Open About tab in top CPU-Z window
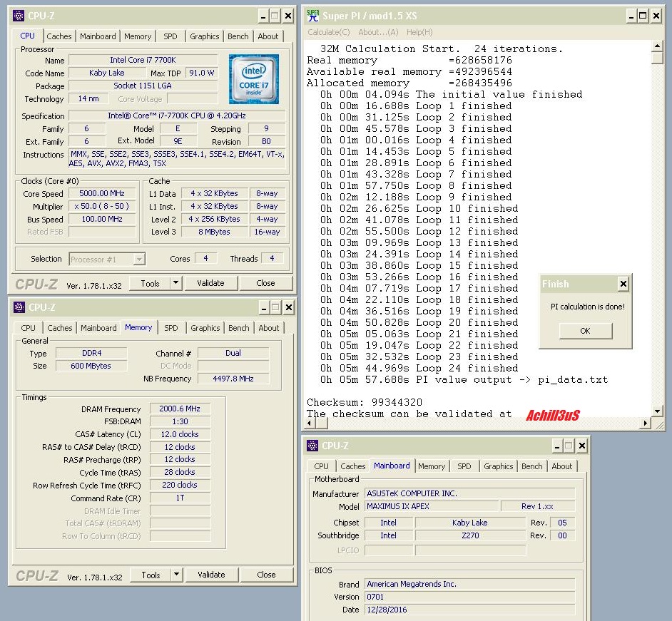Viewport: 672px width, 621px height. (268, 36)
